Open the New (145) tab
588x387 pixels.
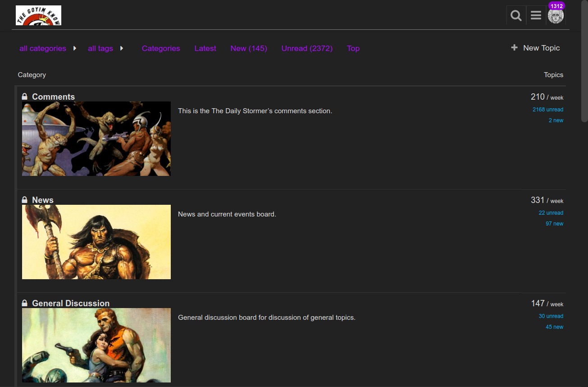(249, 48)
